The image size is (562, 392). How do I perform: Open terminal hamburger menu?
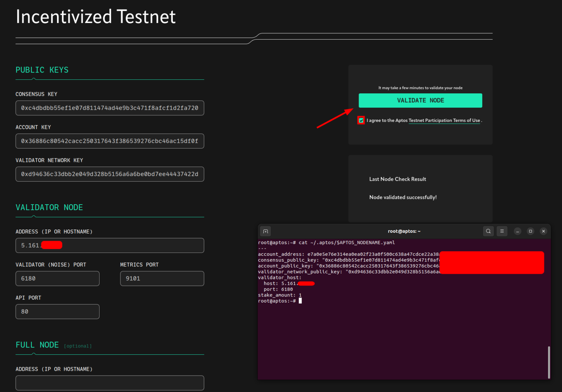click(502, 231)
